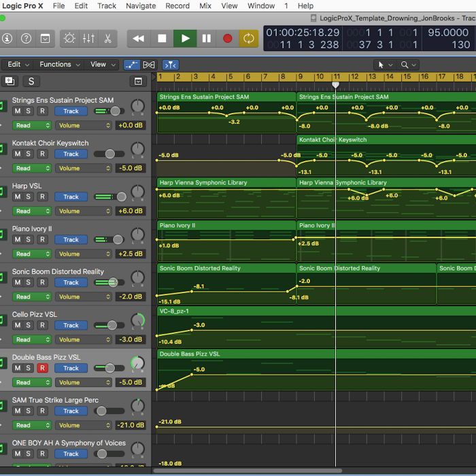Click Track button on Cello Pizz VSL

(71, 325)
